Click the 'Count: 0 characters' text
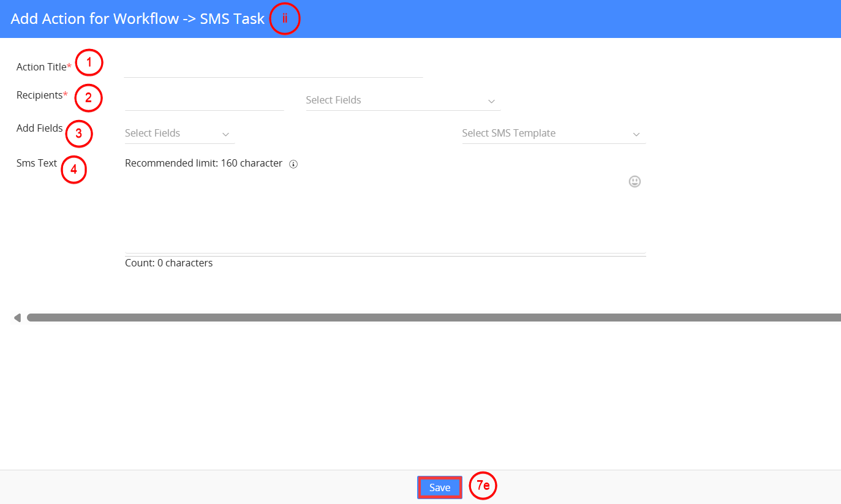This screenshot has height=504, width=841. [x=169, y=263]
